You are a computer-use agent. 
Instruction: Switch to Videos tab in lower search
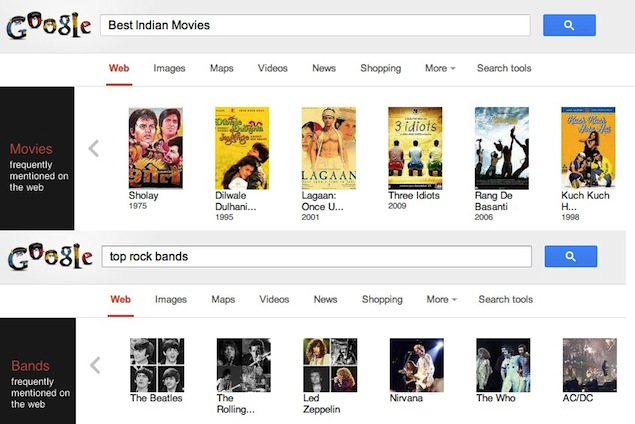[x=274, y=300]
